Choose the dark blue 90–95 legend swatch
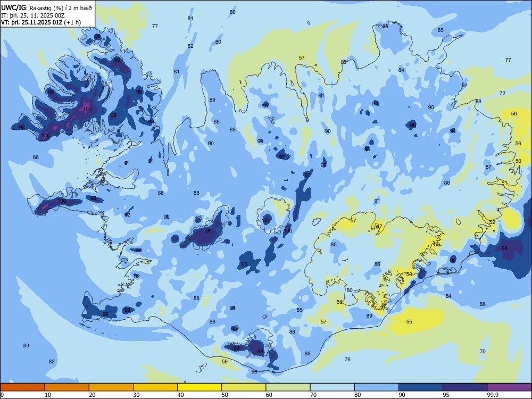Screen dimensions: 532x399 421,387
